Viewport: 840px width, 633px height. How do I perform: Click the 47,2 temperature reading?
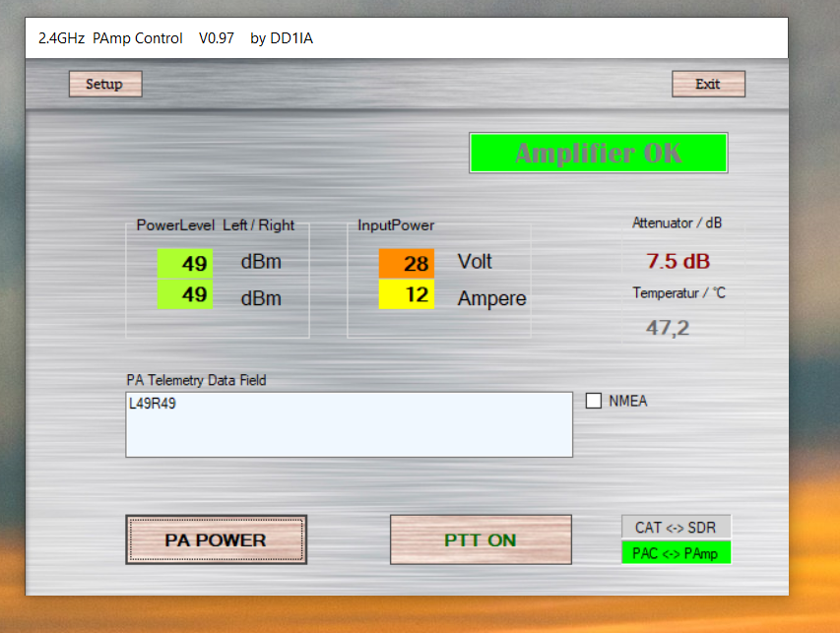(x=668, y=327)
